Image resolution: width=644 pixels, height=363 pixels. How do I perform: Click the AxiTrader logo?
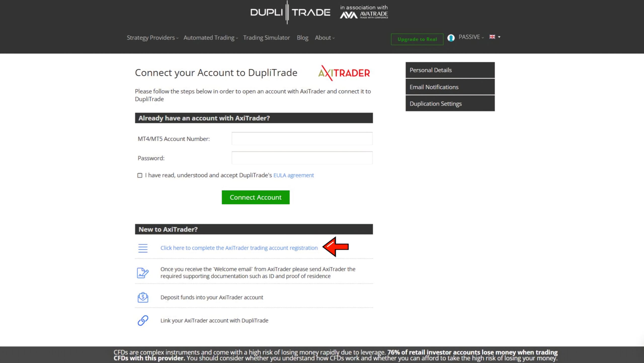point(344,73)
